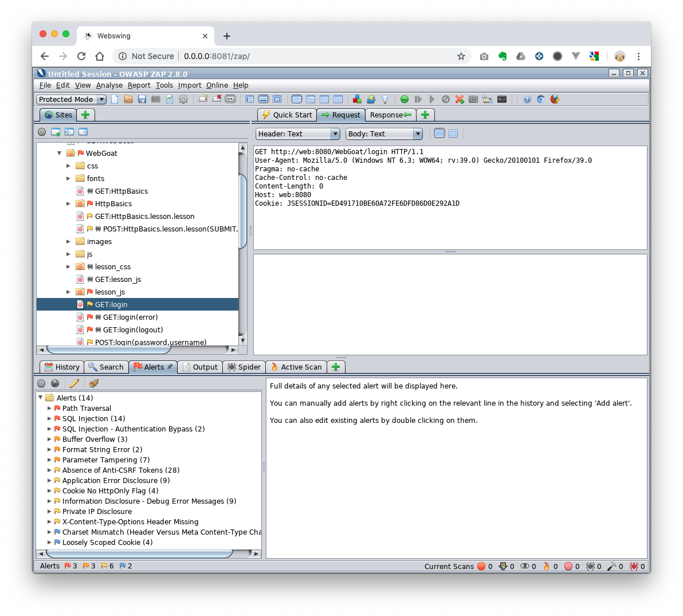Screen dimensions: 683x616
Task: Click the New Session toolbar icon
Action: [115, 99]
